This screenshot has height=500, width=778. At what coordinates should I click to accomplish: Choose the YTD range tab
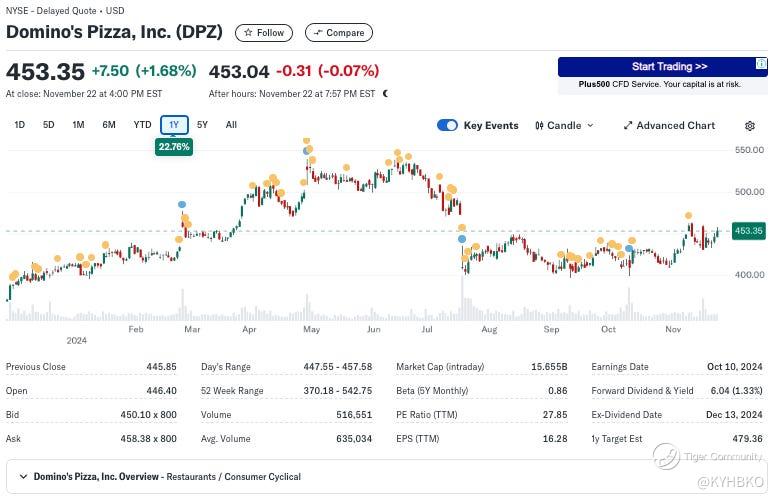[x=142, y=125]
